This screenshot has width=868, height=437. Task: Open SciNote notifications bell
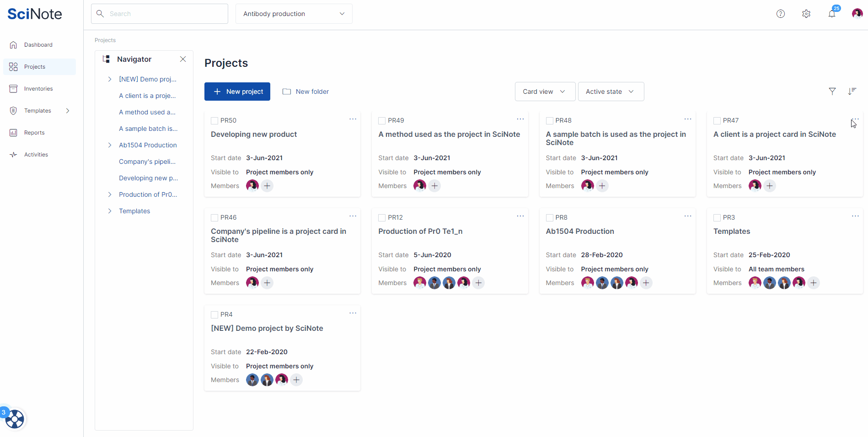coord(832,14)
